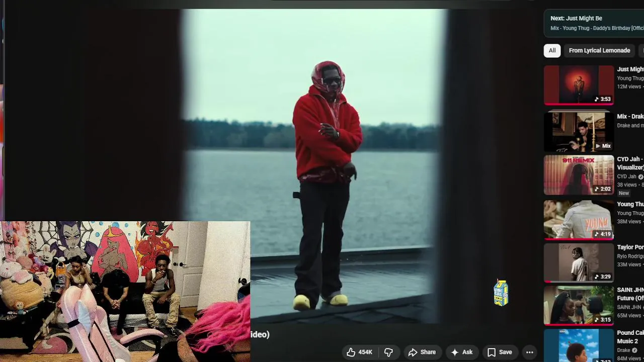
Task: Click the webcam reaction overlay
Action: [125, 292]
